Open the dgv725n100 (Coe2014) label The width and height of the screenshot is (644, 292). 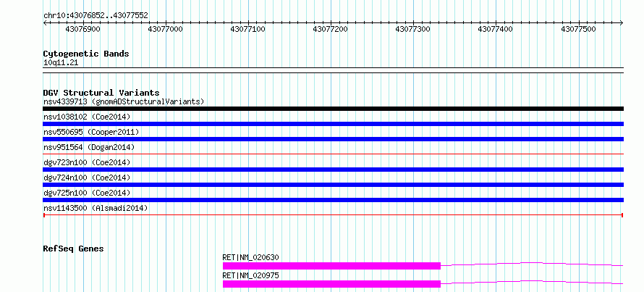click(x=87, y=193)
